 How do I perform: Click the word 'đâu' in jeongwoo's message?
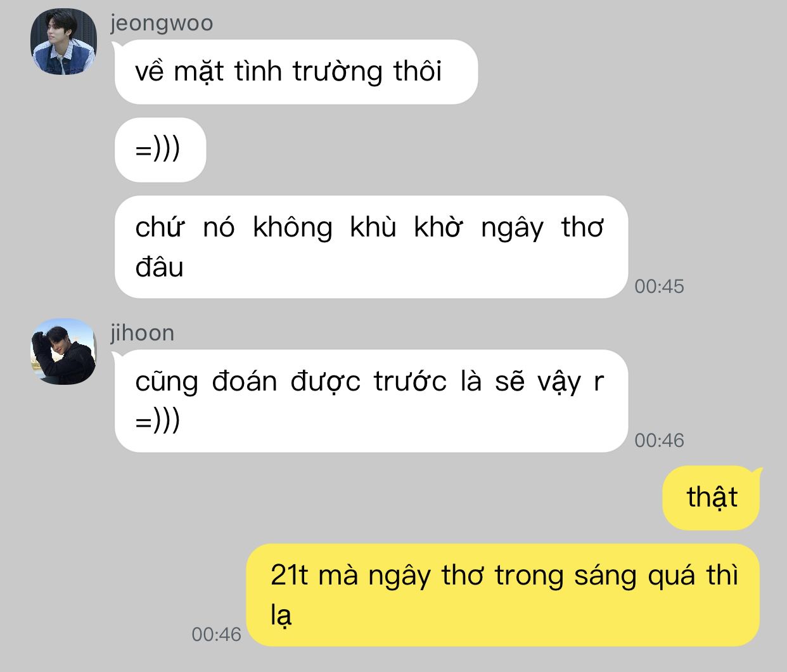(x=159, y=268)
